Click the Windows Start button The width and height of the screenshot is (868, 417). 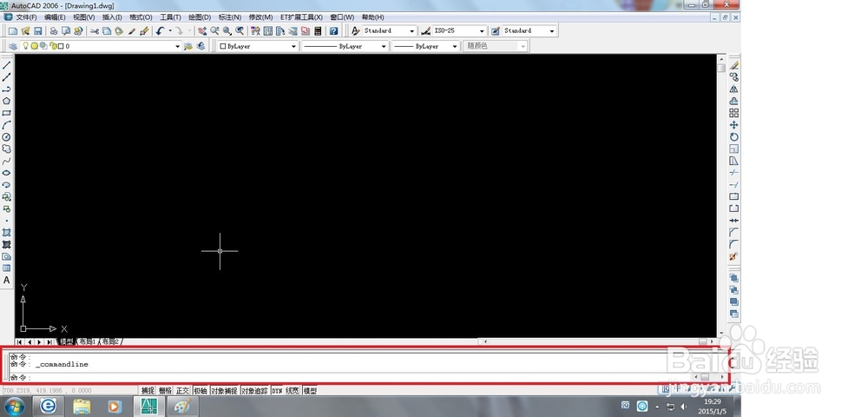click(x=13, y=407)
